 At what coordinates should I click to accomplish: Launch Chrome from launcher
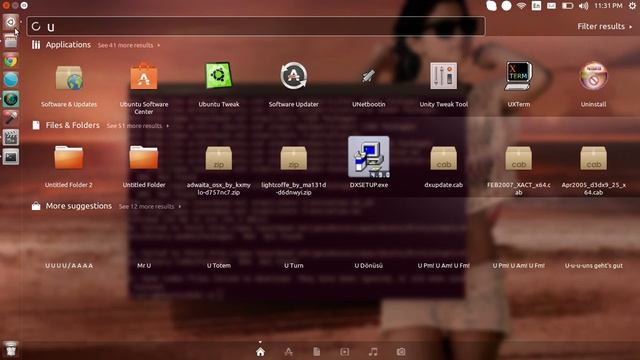tap(11, 61)
